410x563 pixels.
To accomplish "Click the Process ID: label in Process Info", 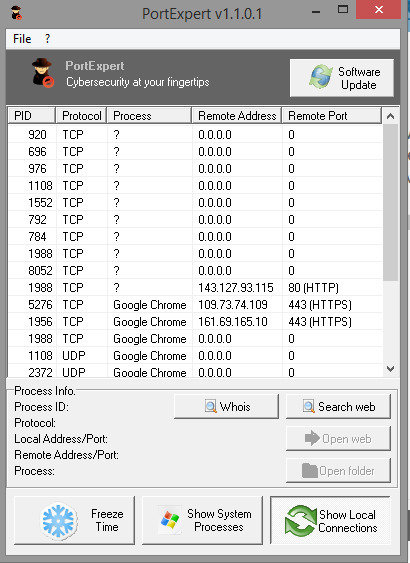I will (x=41, y=407).
